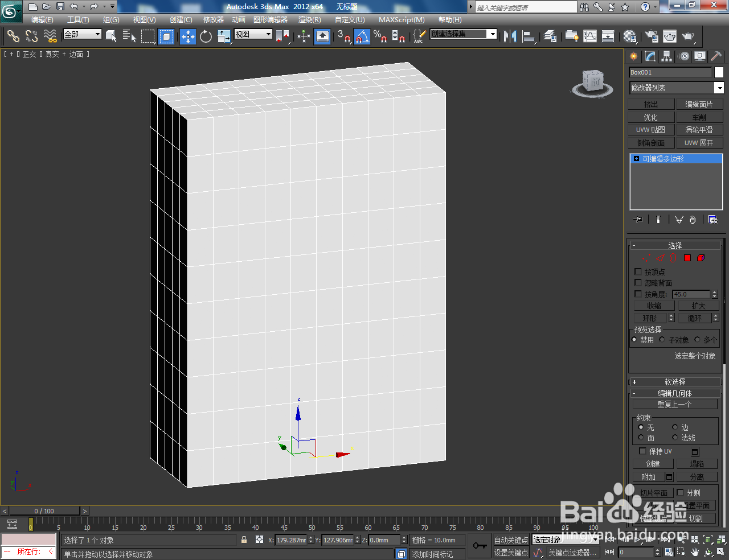Viewport: 729px width, 560px height.
Task: Select the 边 constraint radio button
Action: (675, 427)
